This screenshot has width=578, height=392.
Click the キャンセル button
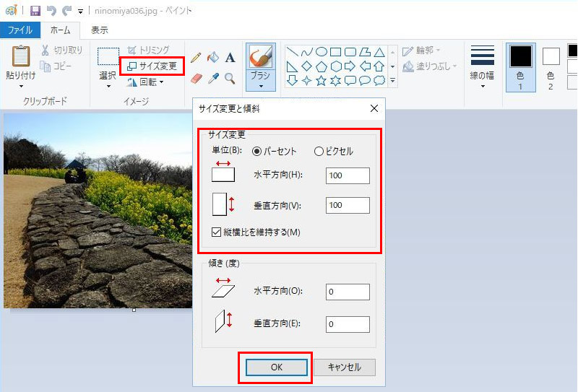[x=344, y=367]
